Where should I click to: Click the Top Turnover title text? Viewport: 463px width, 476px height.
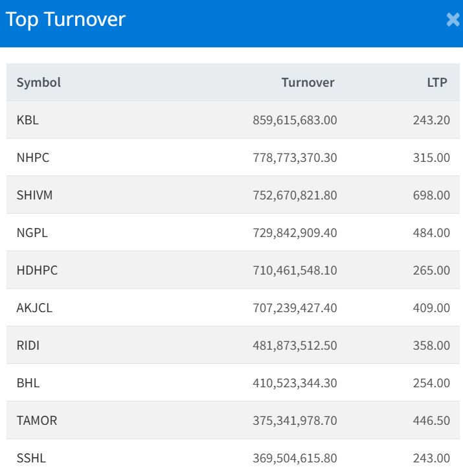tap(65, 19)
